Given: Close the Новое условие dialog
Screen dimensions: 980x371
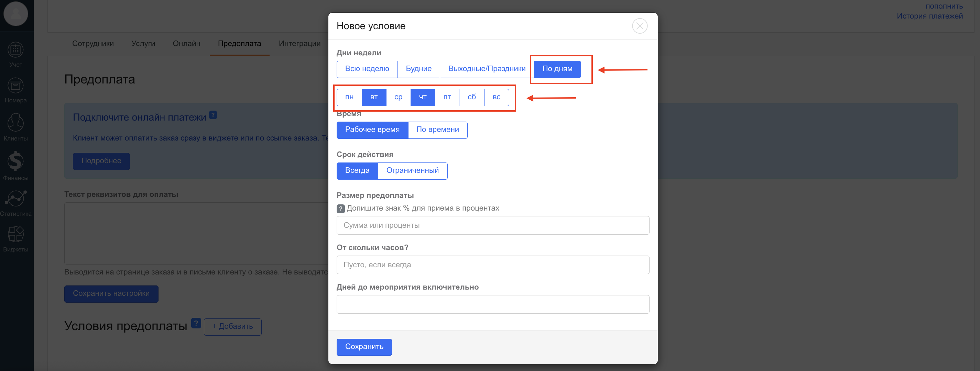Looking at the screenshot, I should (640, 26).
